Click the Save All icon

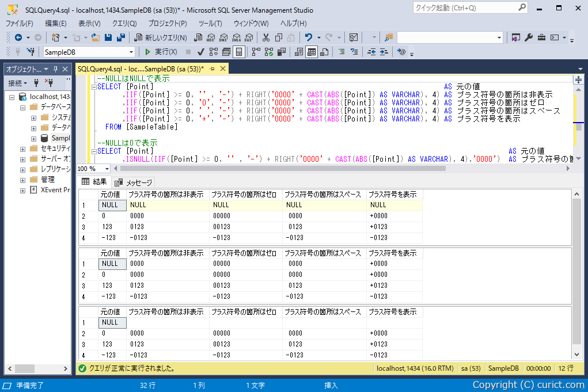click(121, 37)
